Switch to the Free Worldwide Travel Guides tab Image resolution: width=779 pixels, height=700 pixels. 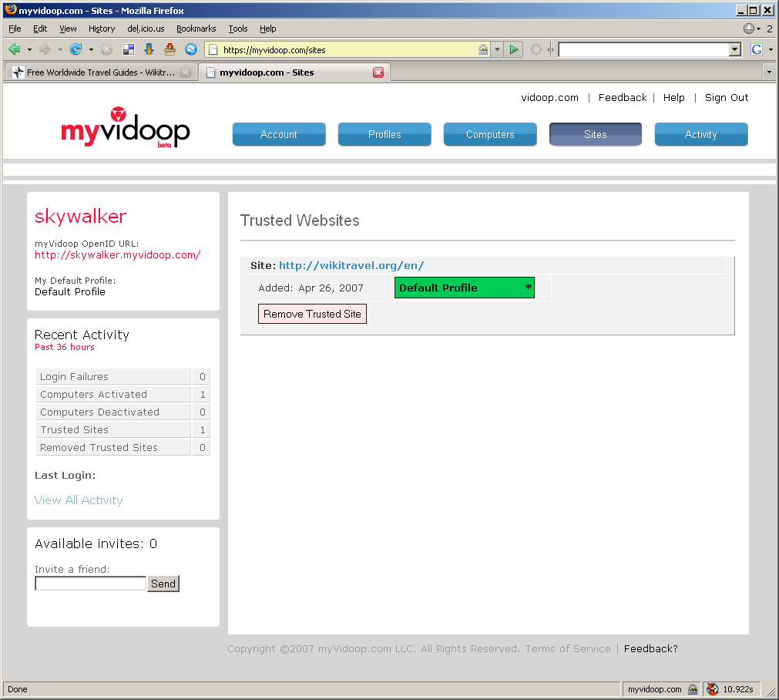[101, 72]
